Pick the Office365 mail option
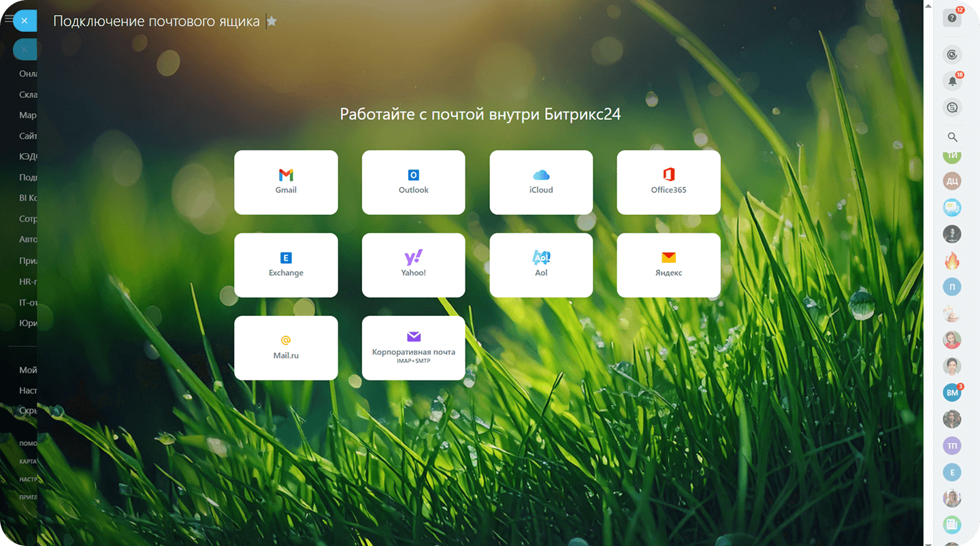 pos(668,182)
